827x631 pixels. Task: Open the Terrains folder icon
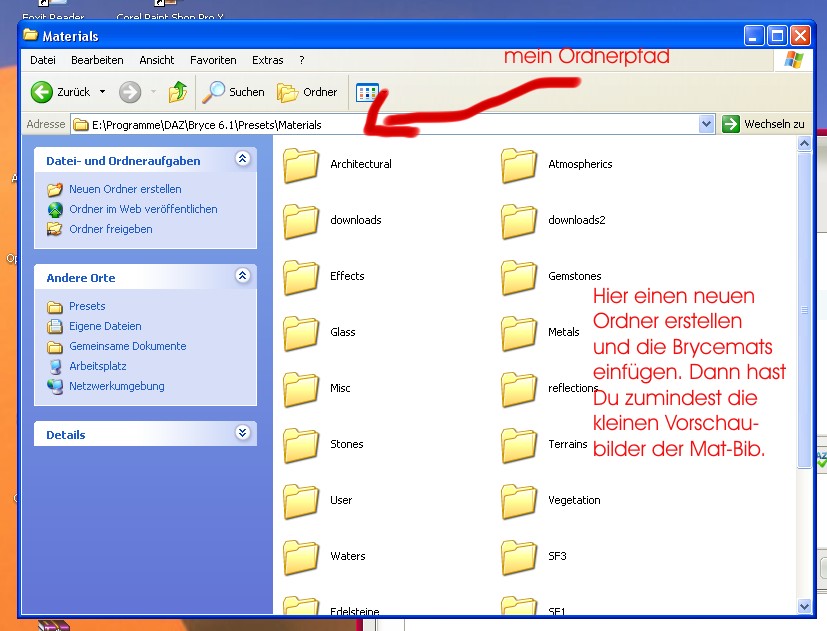pyautogui.click(x=519, y=445)
